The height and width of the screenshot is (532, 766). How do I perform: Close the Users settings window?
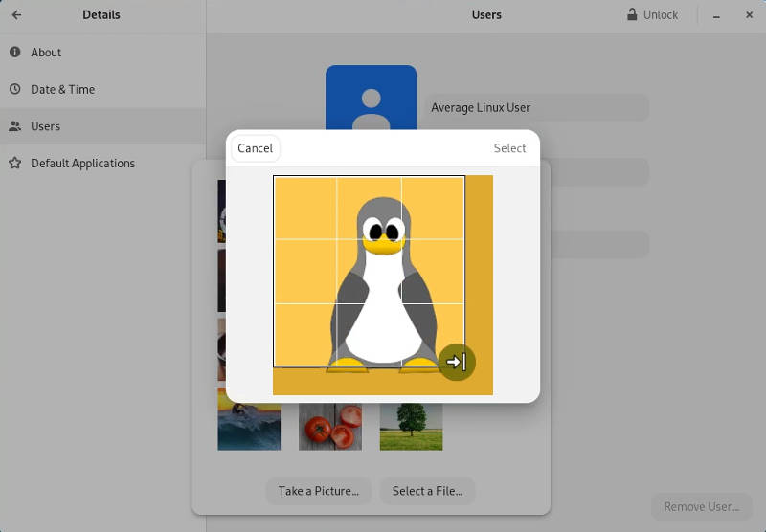tap(749, 15)
